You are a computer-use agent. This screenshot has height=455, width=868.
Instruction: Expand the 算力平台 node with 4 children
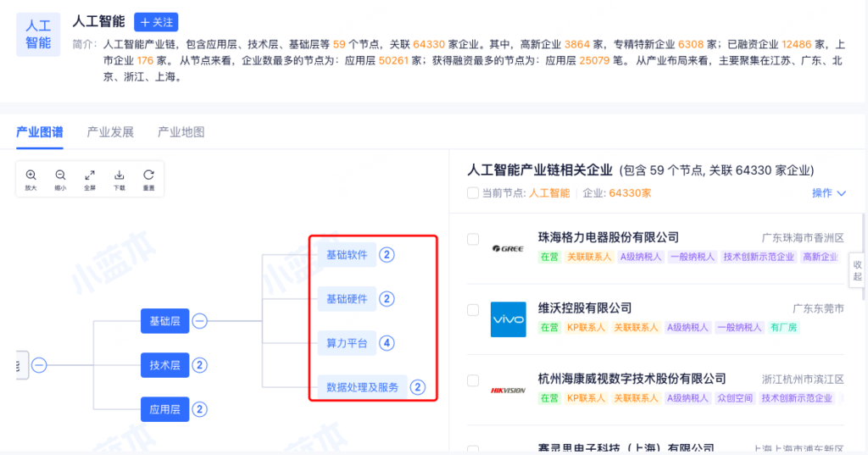point(387,343)
